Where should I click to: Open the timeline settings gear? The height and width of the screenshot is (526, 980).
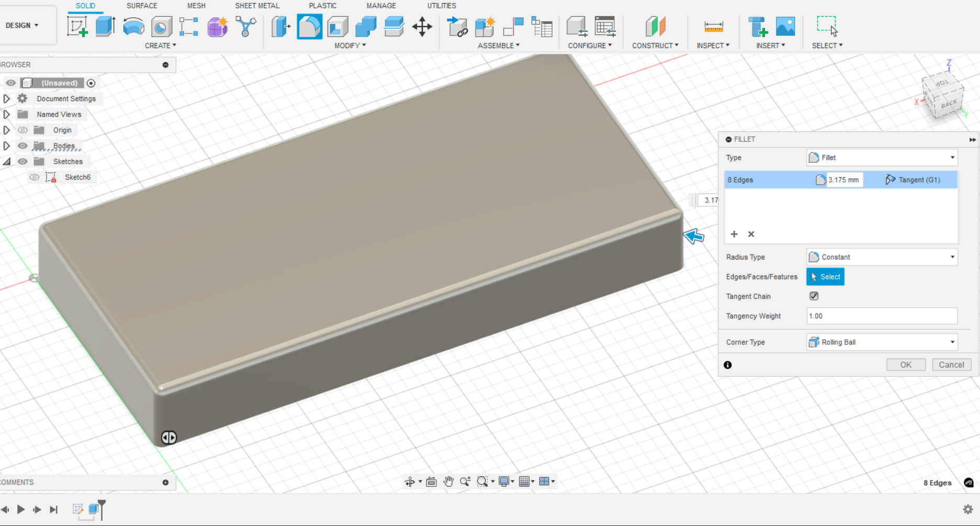[x=967, y=509]
